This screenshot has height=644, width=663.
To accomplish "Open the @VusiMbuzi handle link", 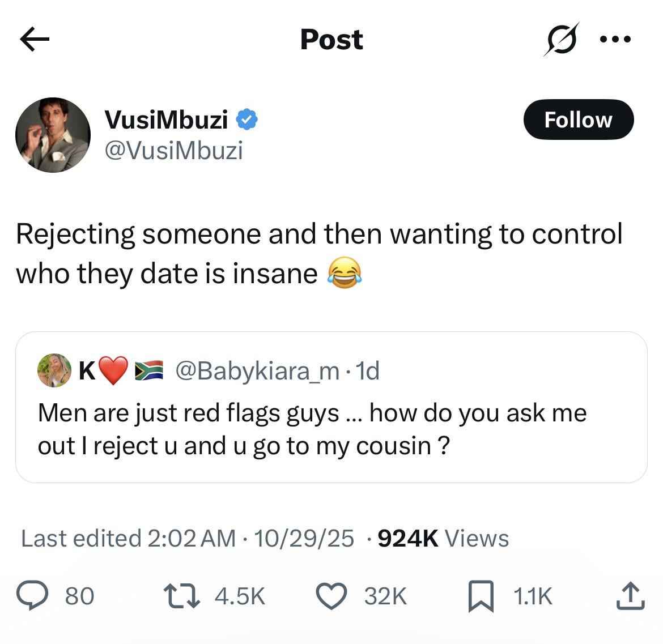I will tap(174, 151).
